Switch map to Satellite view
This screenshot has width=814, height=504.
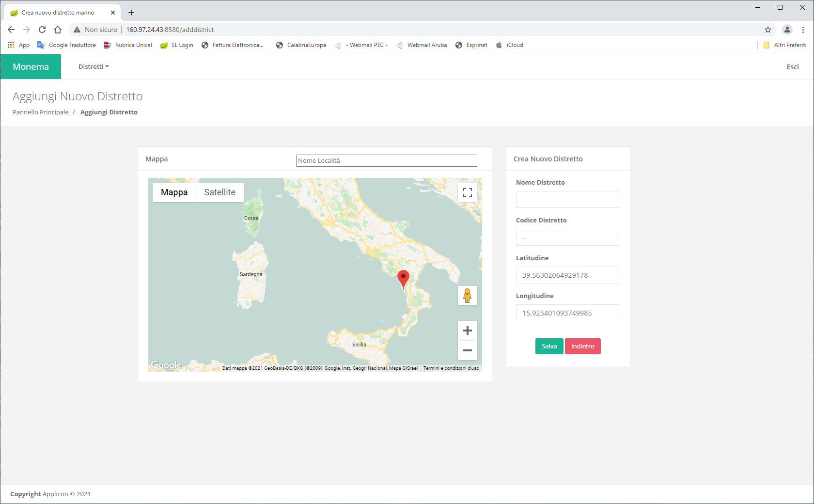219,192
